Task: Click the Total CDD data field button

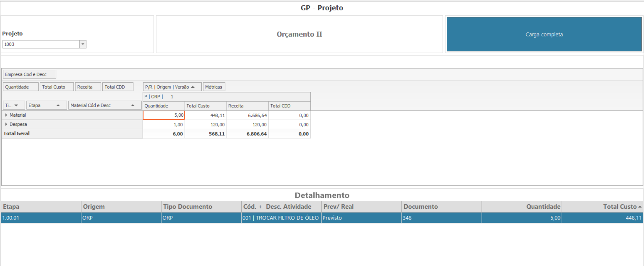Action: [118, 87]
